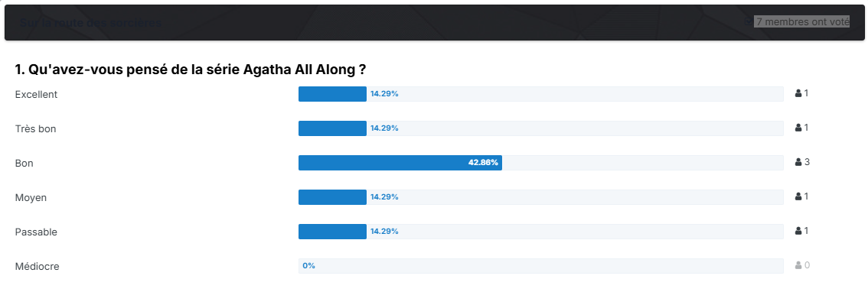Click the Bon 42.86% progress bar
This screenshot has height=292, width=868.
[x=541, y=163]
